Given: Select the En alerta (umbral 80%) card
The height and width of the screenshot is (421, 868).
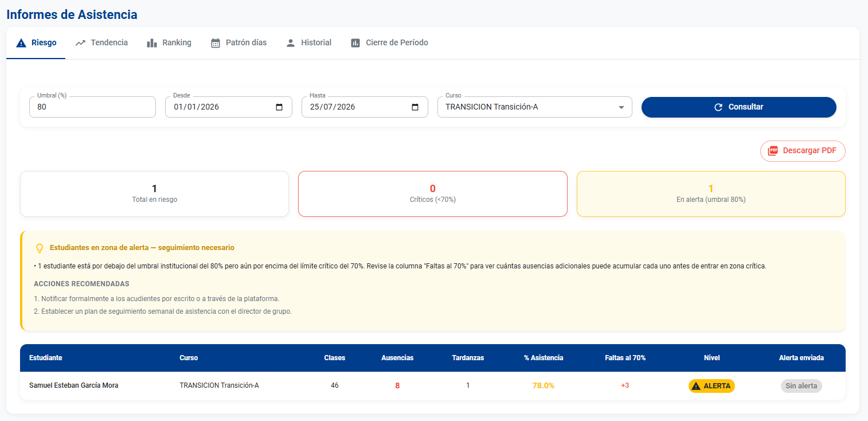Looking at the screenshot, I should coord(711,194).
